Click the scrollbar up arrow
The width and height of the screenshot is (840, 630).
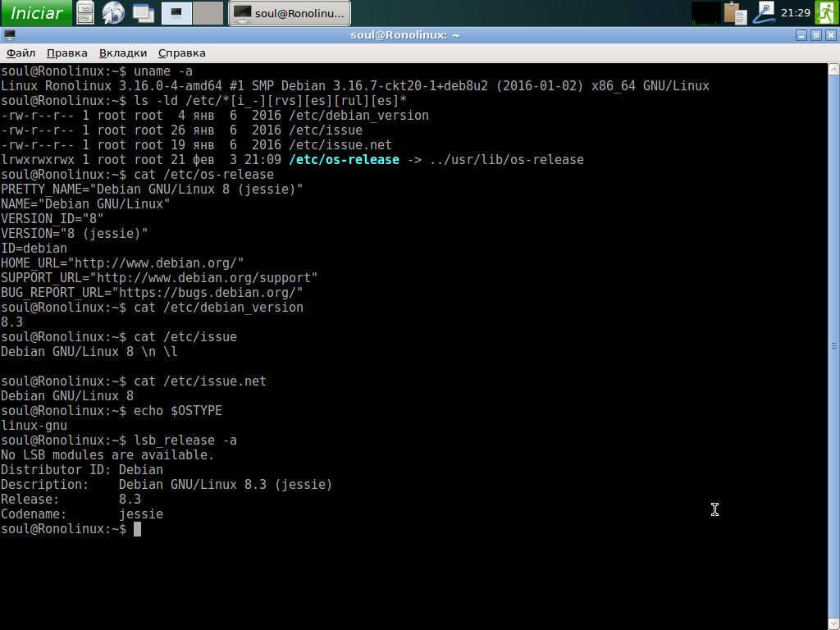pyautogui.click(x=833, y=69)
